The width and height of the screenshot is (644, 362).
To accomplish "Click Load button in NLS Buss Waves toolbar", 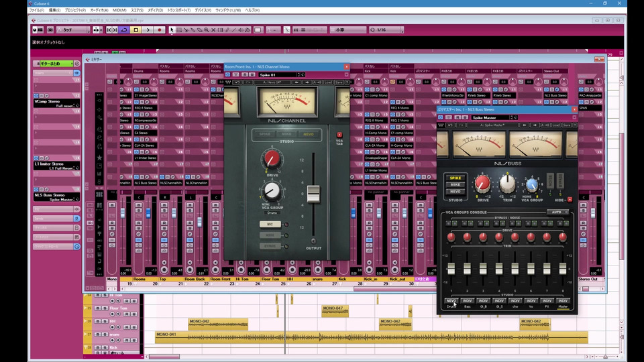I will pos(556,125).
